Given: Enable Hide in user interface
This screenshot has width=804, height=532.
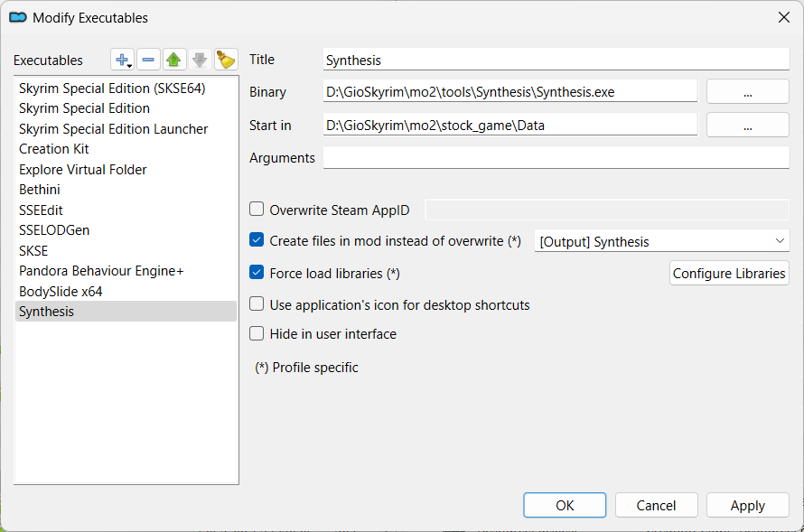Looking at the screenshot, I should [256, 333].
